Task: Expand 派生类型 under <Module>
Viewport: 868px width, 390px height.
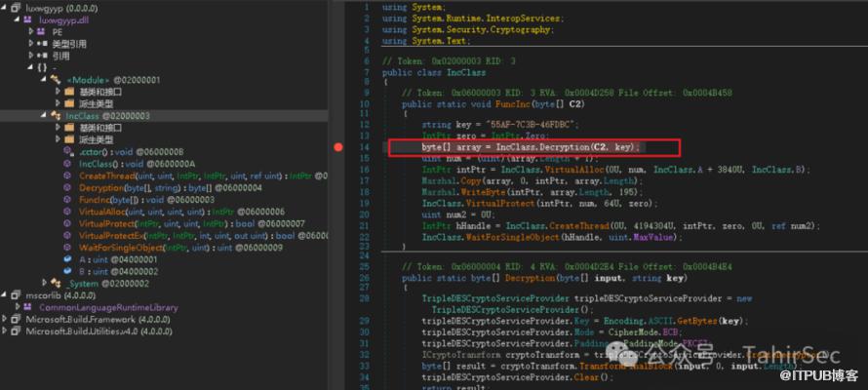Action: pyautogui.click(x=59, y=104)
